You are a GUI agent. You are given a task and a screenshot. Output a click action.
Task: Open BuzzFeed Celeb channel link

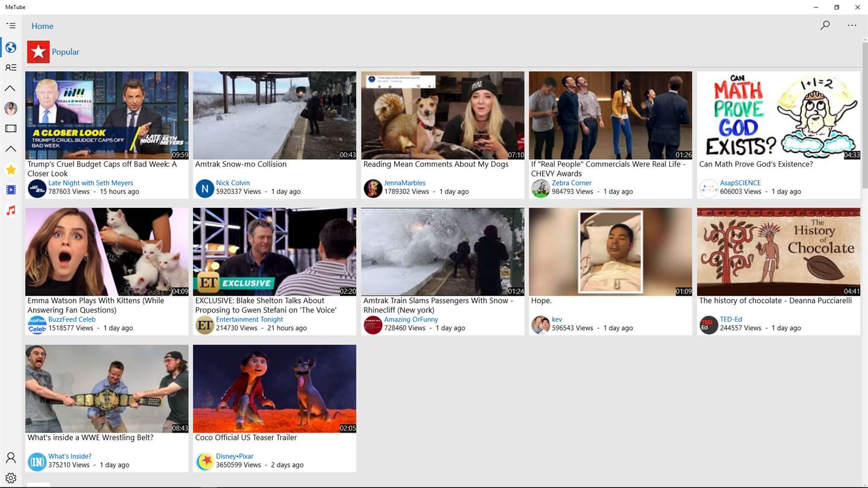72,319
